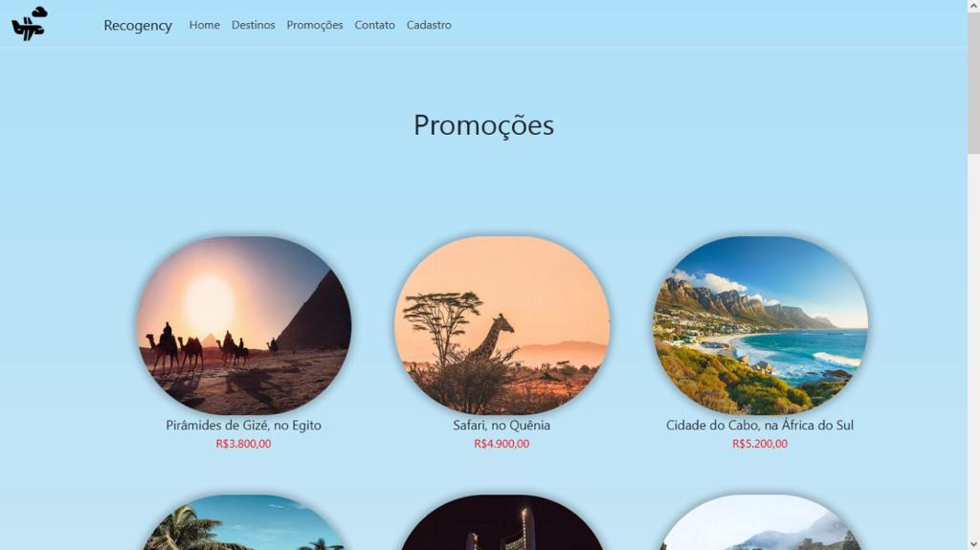
Task: Click the R$4.900,00 price
Action: 501,444
